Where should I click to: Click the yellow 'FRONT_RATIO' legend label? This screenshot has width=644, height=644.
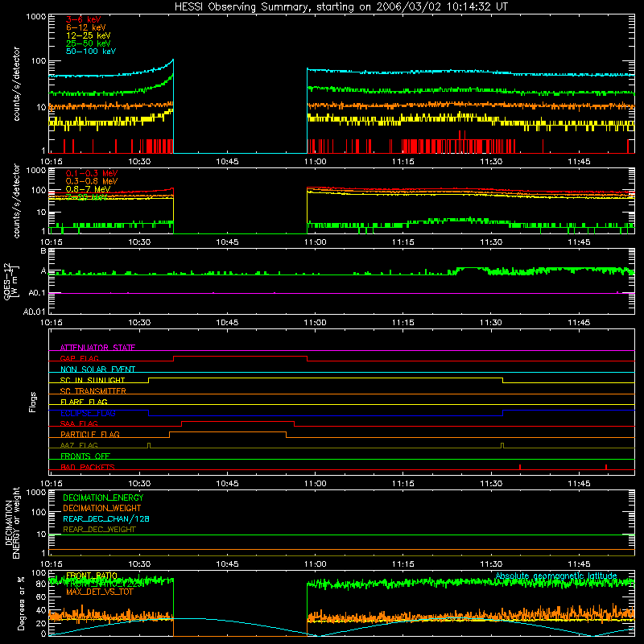92,576
